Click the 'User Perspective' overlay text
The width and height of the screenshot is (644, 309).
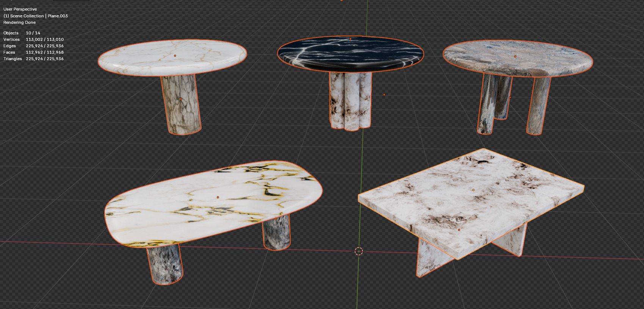(x=20, y=9)
